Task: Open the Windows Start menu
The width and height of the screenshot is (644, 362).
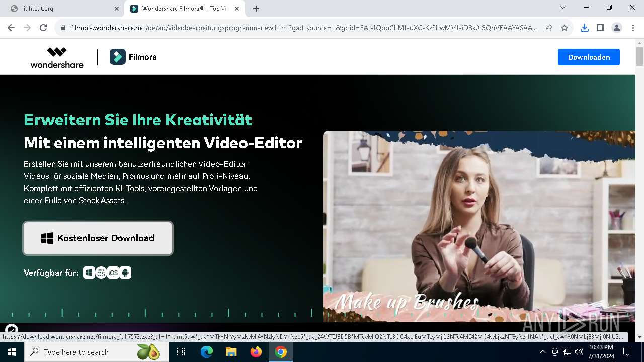Action: pos(12,352)
